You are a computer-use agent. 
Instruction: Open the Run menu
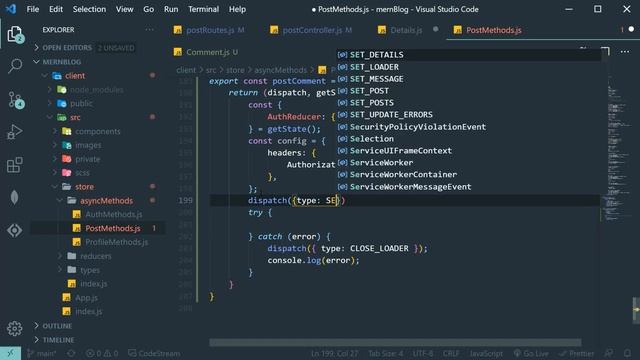coord(171,9)
